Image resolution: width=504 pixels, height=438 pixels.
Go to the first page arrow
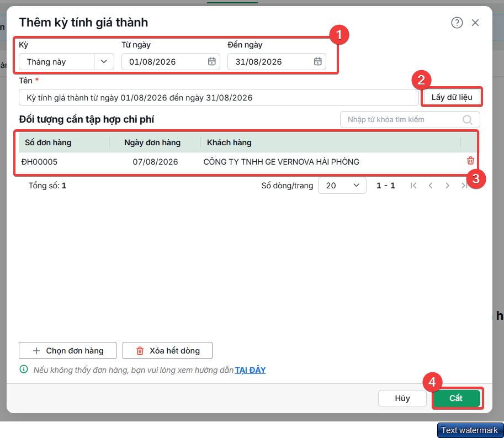pos(413,186)
